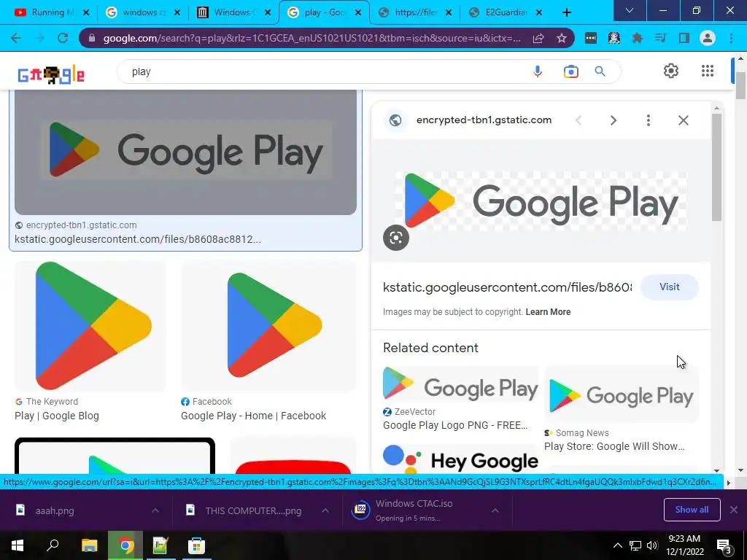
Task: Click the main page vertical scrollbar
Action: [740, 86]
